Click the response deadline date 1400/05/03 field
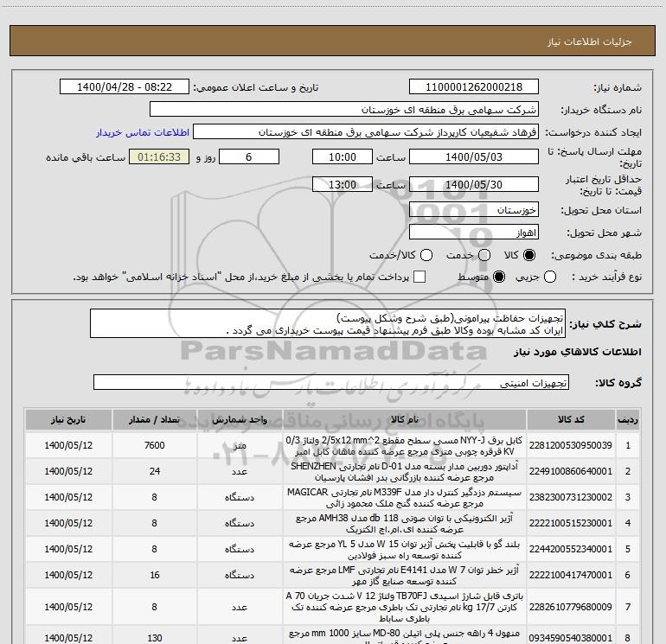Viewport: 666px width, 644px height. point(474,157)
